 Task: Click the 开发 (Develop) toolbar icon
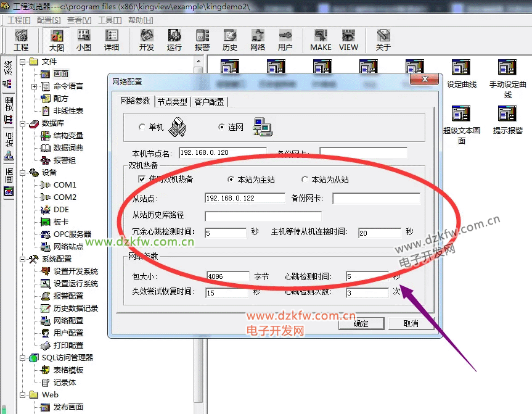click(x=147, y=40)
